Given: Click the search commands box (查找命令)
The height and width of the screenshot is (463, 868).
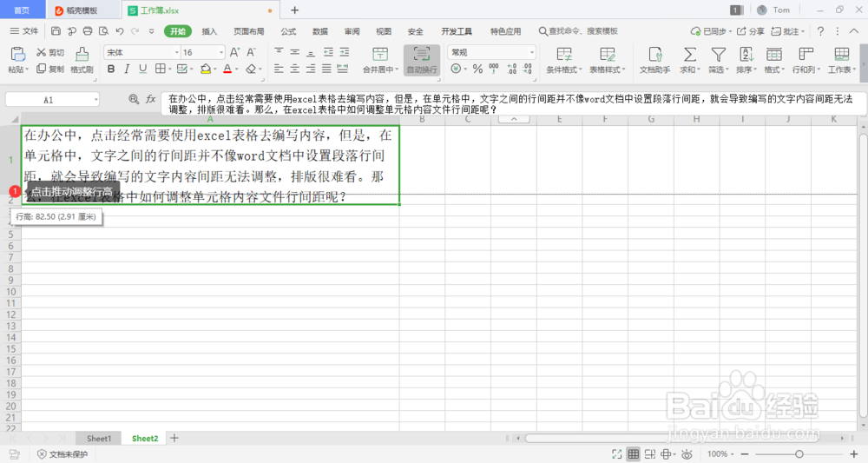Looking at the screenshot, I should point(578,31).
